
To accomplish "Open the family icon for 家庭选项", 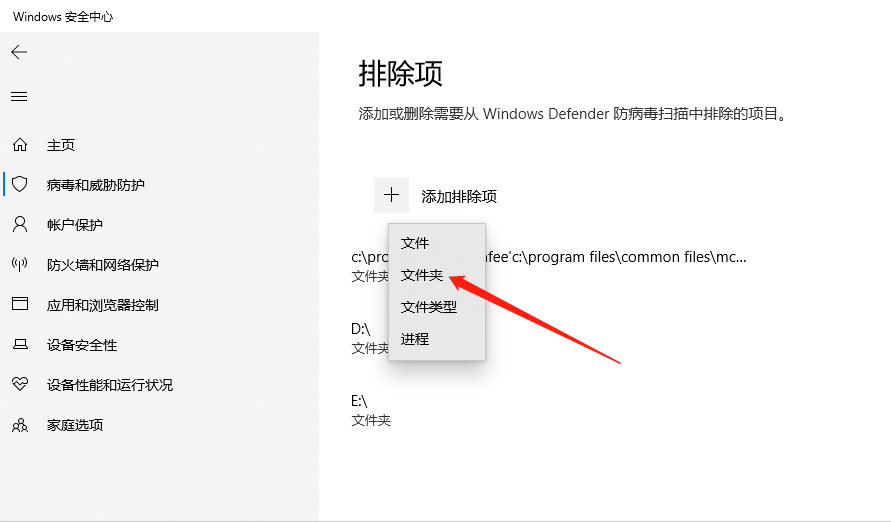I will [x=20, y=425].
